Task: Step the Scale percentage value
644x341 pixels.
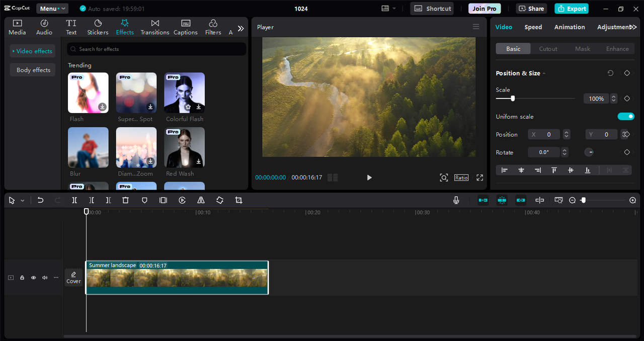Action: 613,99
